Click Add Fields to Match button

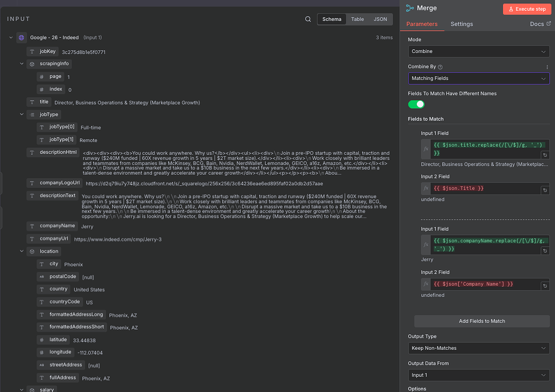pyautogui.click(x=482, y=321)
